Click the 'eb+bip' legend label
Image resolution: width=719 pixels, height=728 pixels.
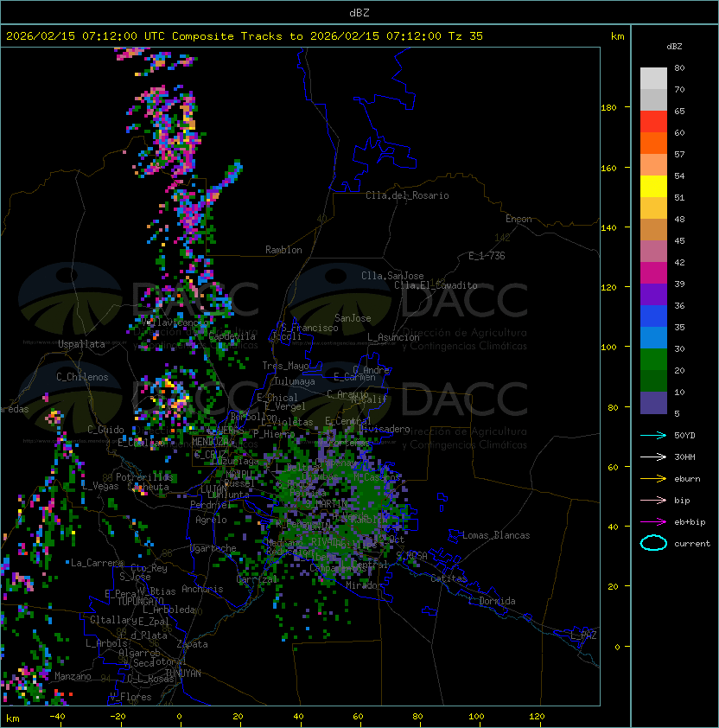click(x=690, y=522)
